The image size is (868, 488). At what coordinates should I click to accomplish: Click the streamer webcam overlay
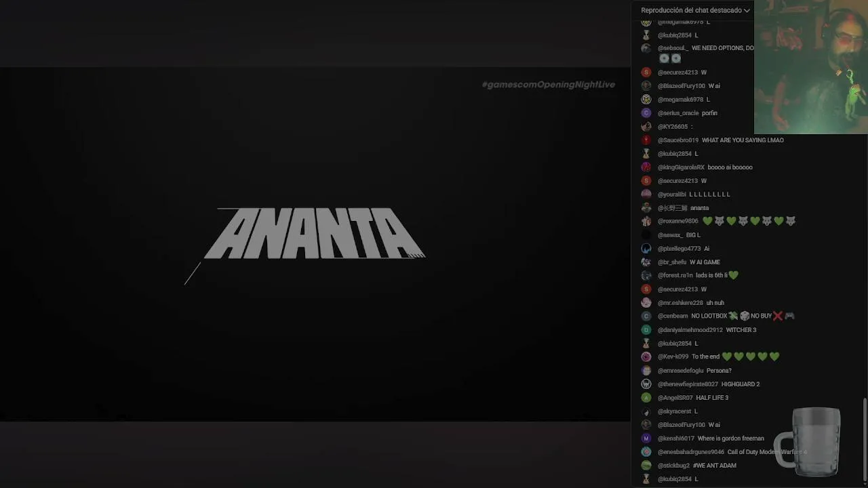click(811, 67)
